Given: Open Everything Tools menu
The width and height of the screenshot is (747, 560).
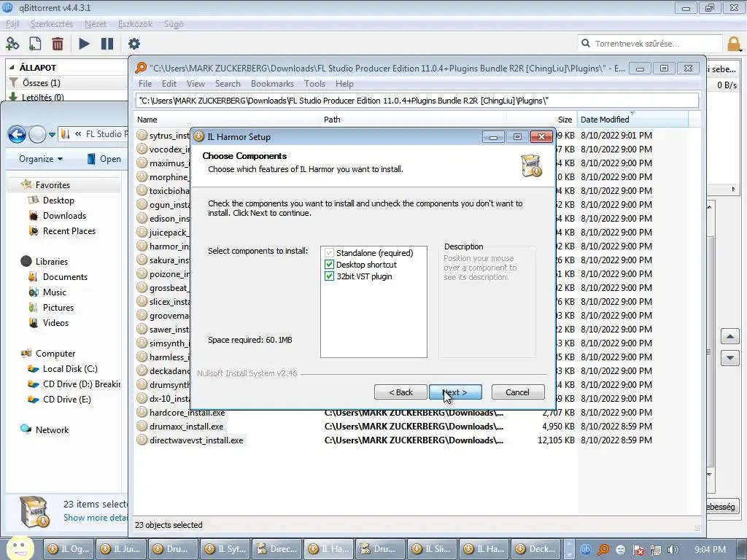Looking at the screenshot, I should [314, 84].
